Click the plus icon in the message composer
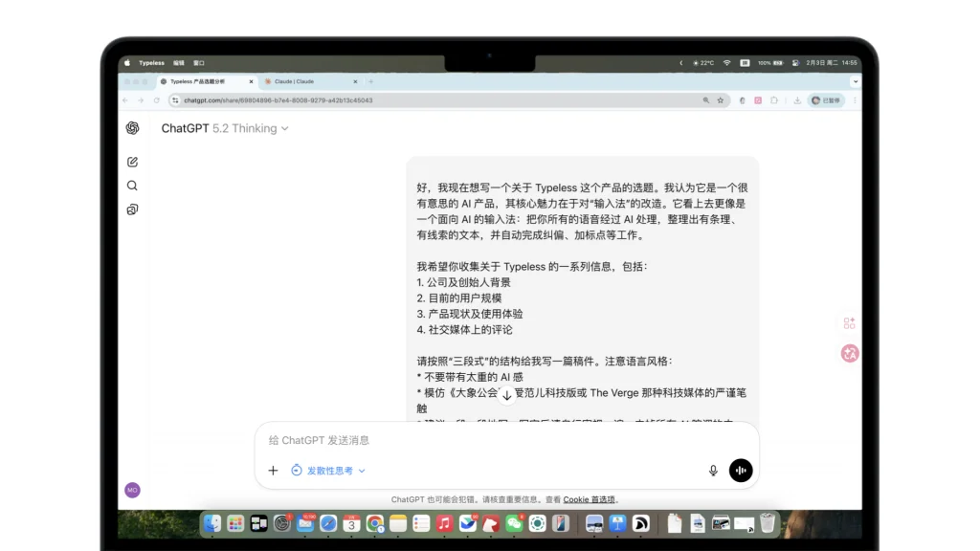This screenshot has height=551, width=980. [273, 470]
